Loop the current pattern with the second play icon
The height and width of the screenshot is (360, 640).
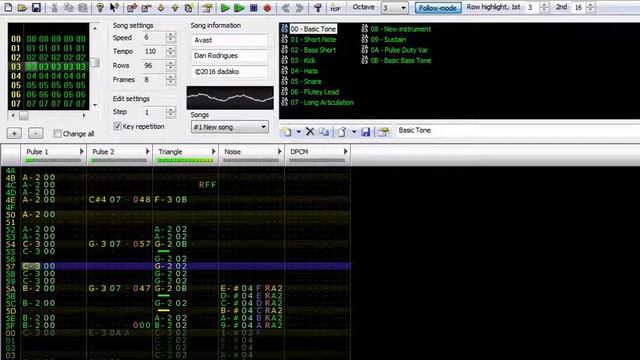tap(239, 7)
